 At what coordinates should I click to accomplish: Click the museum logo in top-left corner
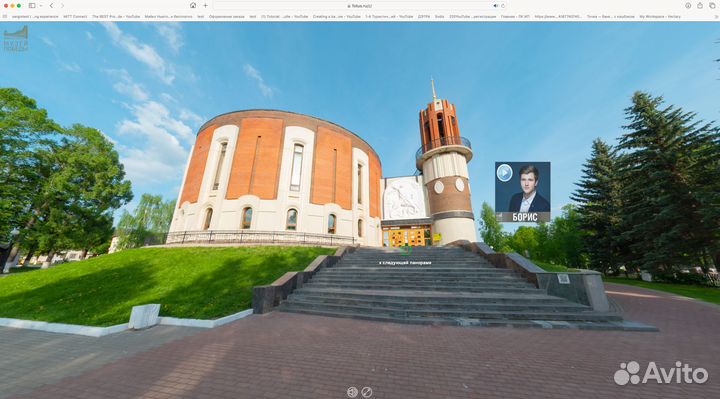(x=16, y=39)
